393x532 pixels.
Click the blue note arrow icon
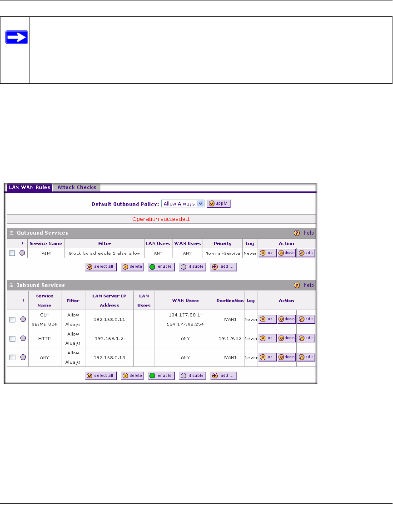(x=17, y=37)
